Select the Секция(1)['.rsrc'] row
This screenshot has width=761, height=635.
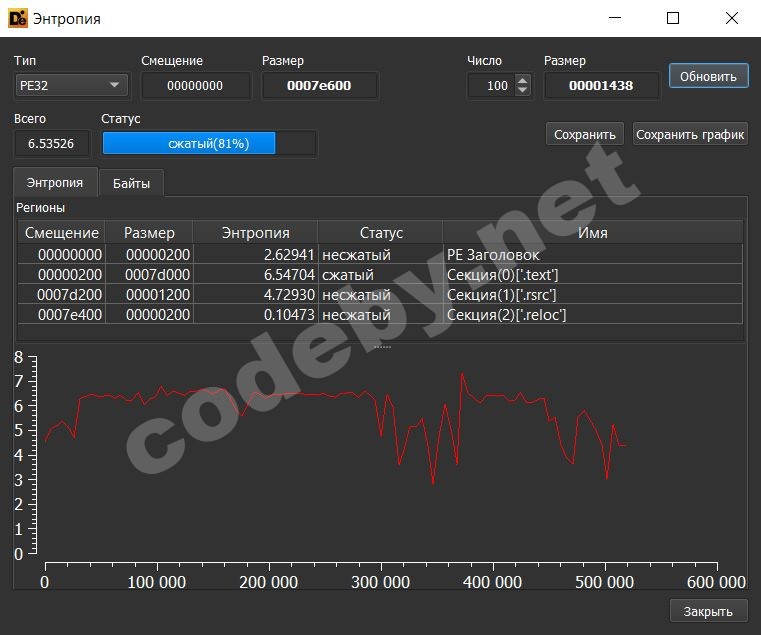[380, 295]
